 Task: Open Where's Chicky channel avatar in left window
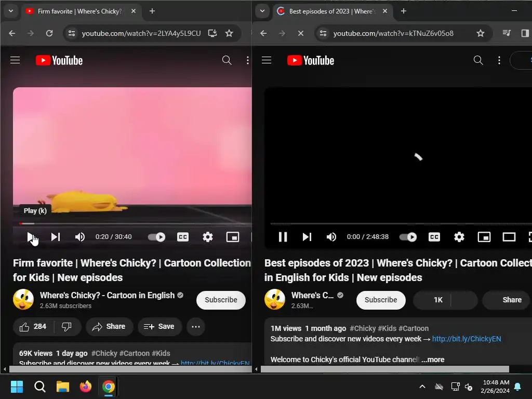click(23, 300)
